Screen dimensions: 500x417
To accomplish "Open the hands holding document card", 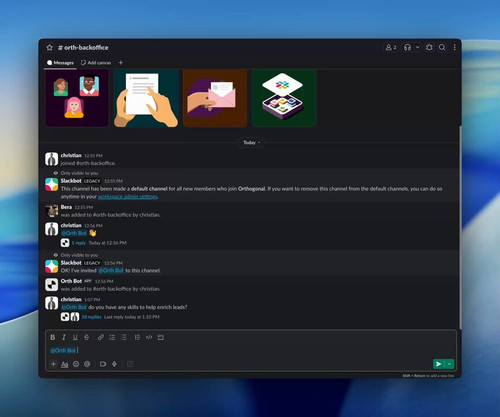I will [146, 98].
